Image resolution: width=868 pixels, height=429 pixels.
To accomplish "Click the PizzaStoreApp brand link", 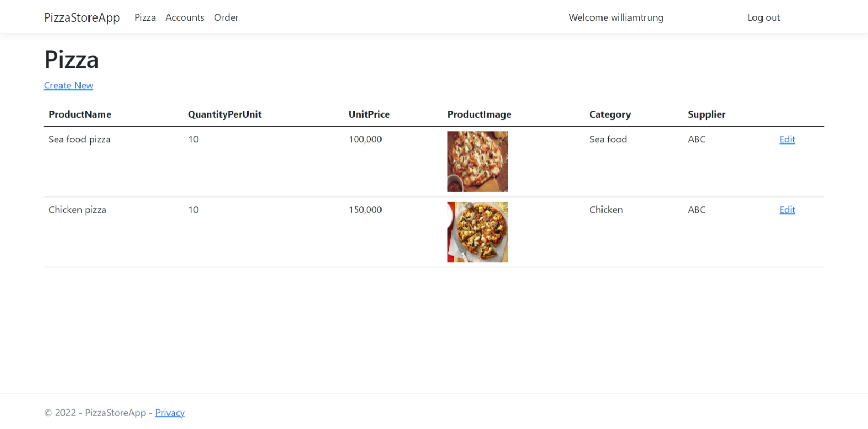I will (82, 17).
